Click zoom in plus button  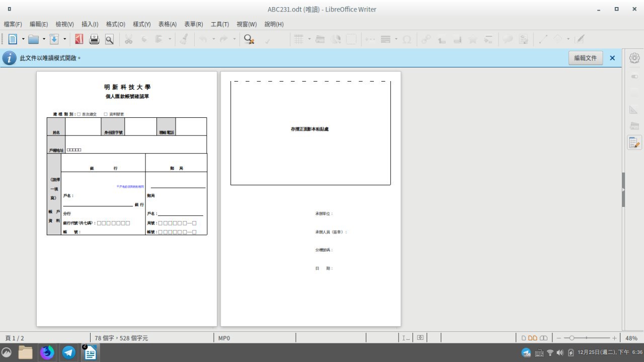tap(614, 338)
